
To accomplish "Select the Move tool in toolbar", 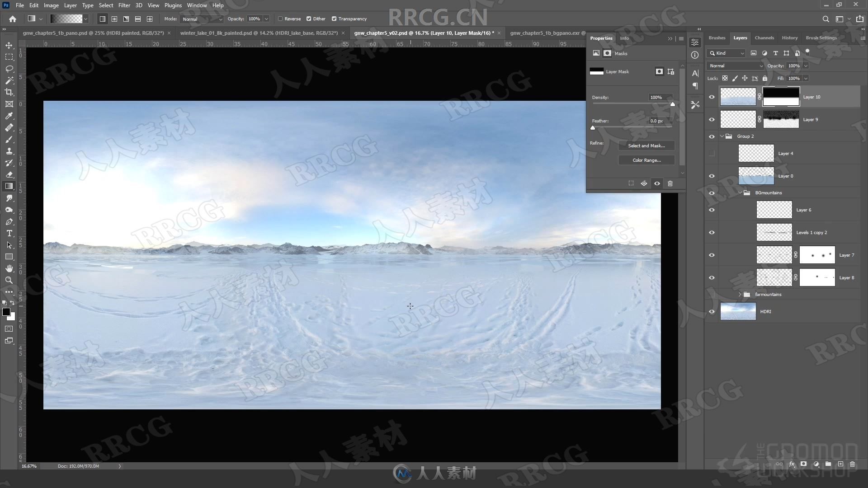I will (9, 45).
